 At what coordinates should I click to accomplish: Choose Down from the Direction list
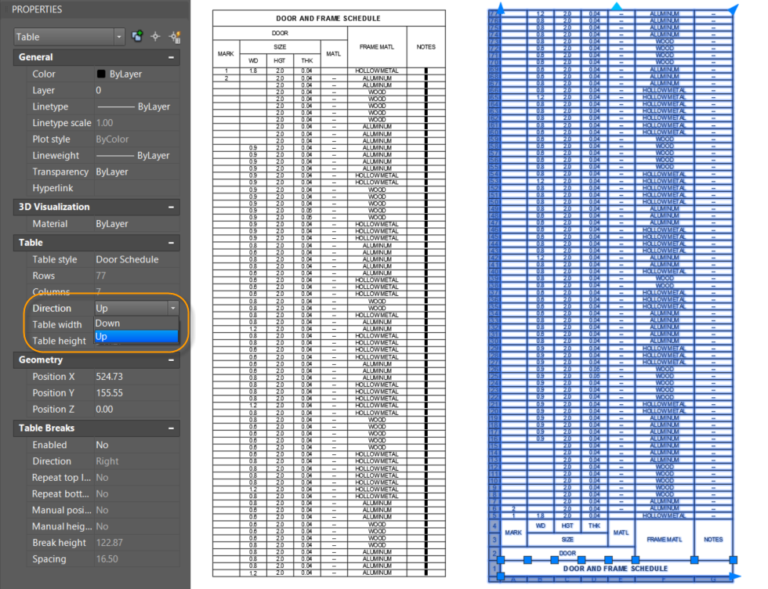pyautogui.click(x=108, y=323)
